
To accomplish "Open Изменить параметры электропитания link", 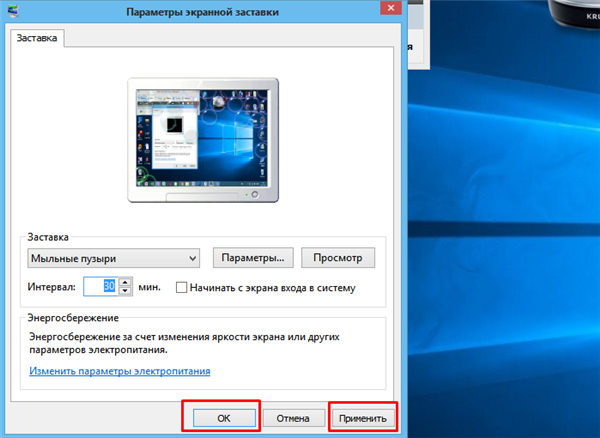I will pos(120,371).
